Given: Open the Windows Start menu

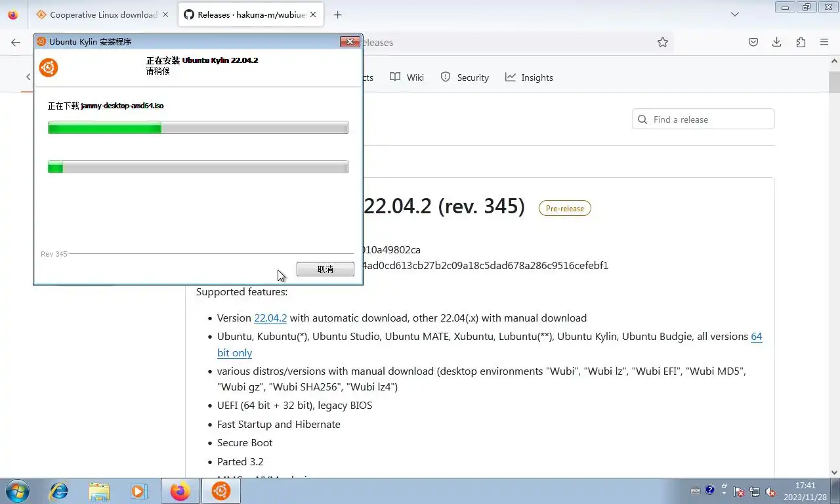Looking at the screenshot, I should 16,491.
